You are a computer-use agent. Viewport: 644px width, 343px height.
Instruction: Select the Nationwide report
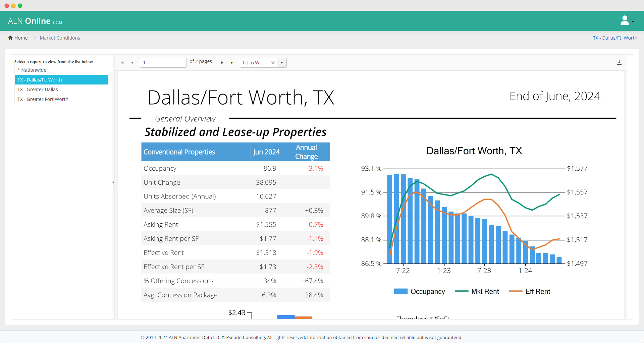(61, 70)
